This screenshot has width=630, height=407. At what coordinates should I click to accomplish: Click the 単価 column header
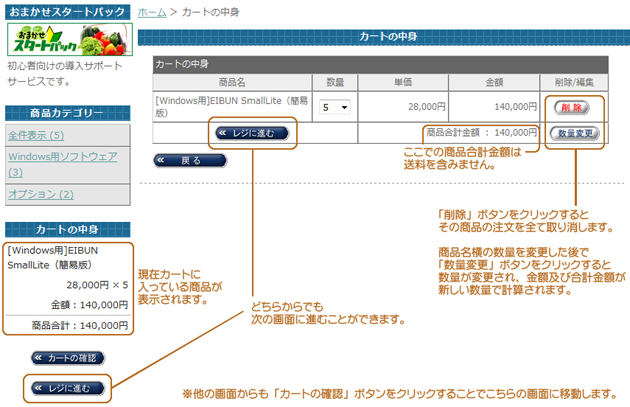pos(403,82)
